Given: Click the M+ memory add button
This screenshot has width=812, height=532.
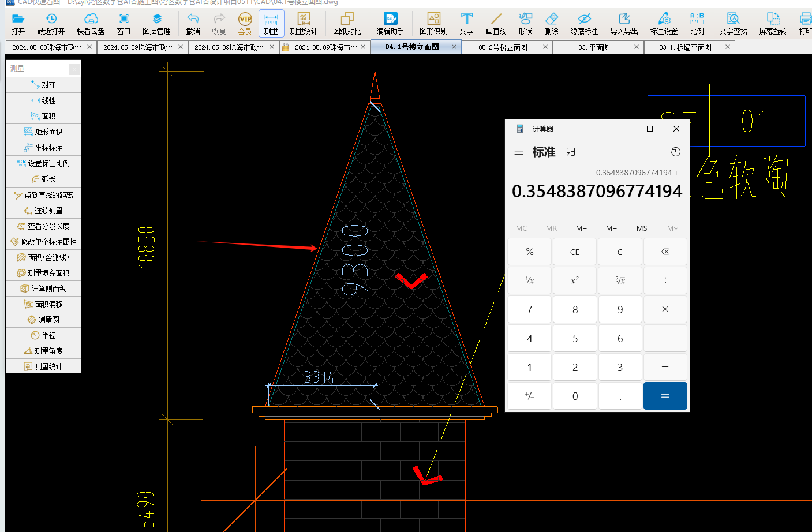Looking at the screenshot, I should point(581,228).
